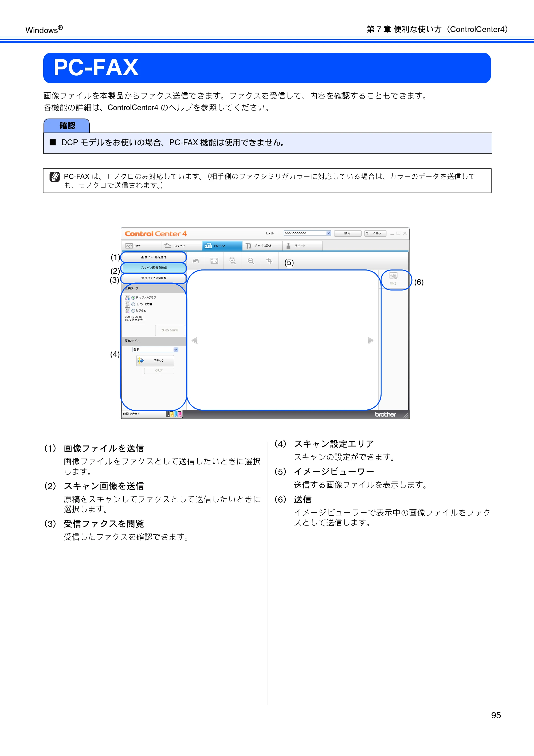Click 受信ファクスを閲覧 button
534x756 pixels.
[x=154, y=278]
